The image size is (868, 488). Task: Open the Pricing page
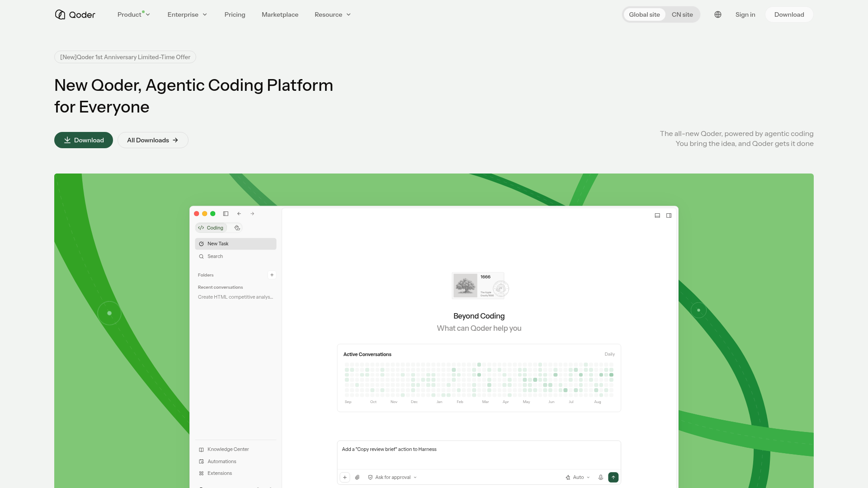pos(235,14)
